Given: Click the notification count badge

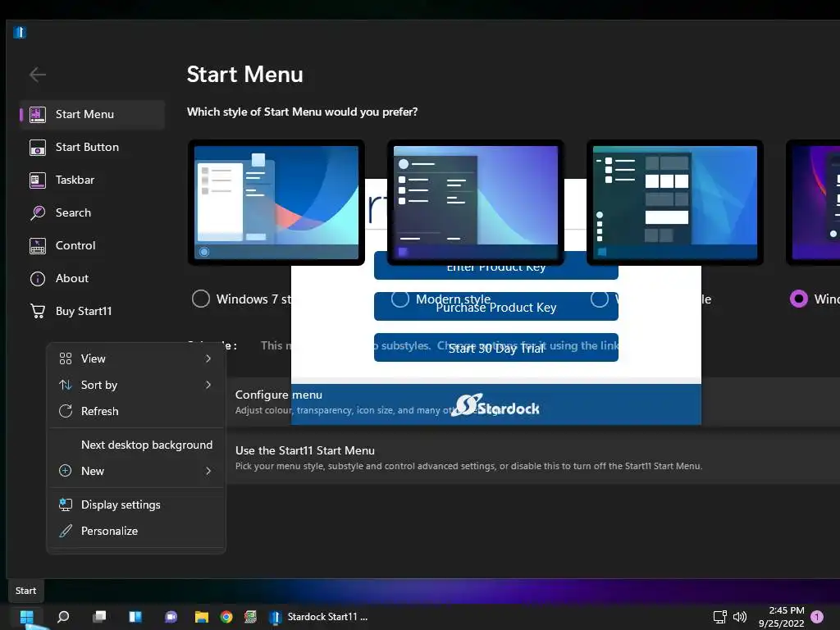Looking at the screenshot, I should [817, 617].
